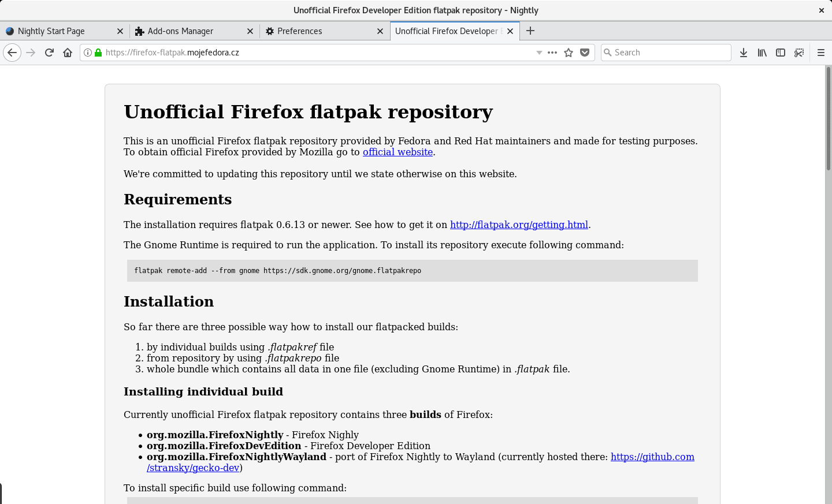Expand the URL bar history dropdown
The height and width of the screenshot is (504, 832).
[539, 53]
